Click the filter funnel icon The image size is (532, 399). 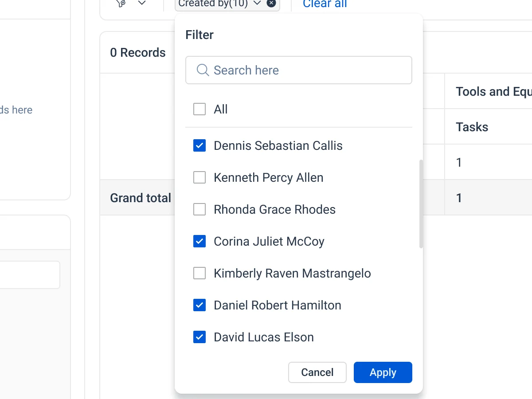click(x=121, y=3)
